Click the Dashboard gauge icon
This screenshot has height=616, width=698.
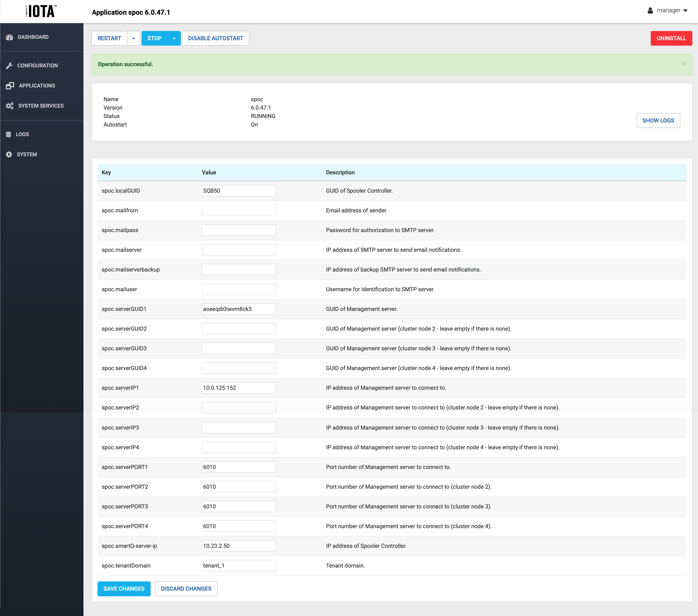pyautogui.click(x=10, y=37)
